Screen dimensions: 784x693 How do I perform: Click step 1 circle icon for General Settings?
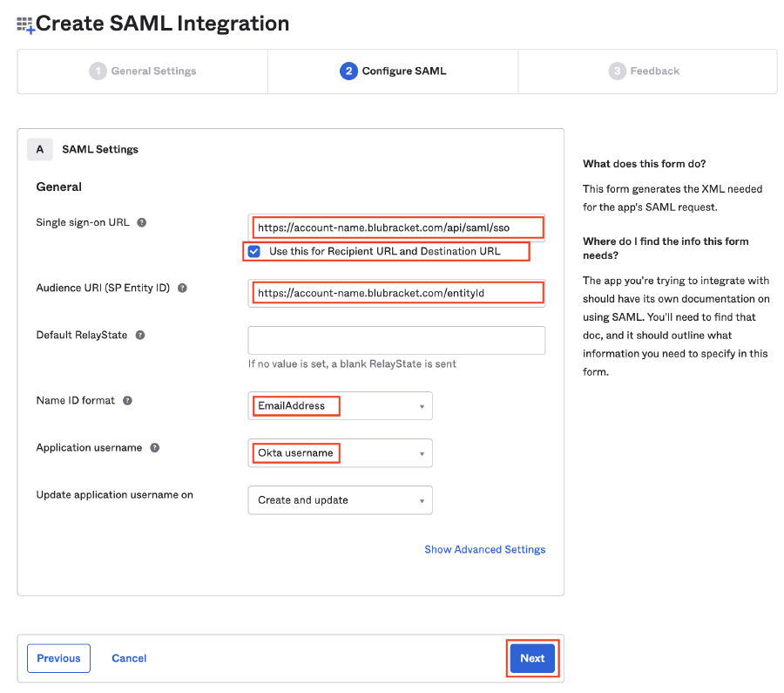click(x=98, y=71)
